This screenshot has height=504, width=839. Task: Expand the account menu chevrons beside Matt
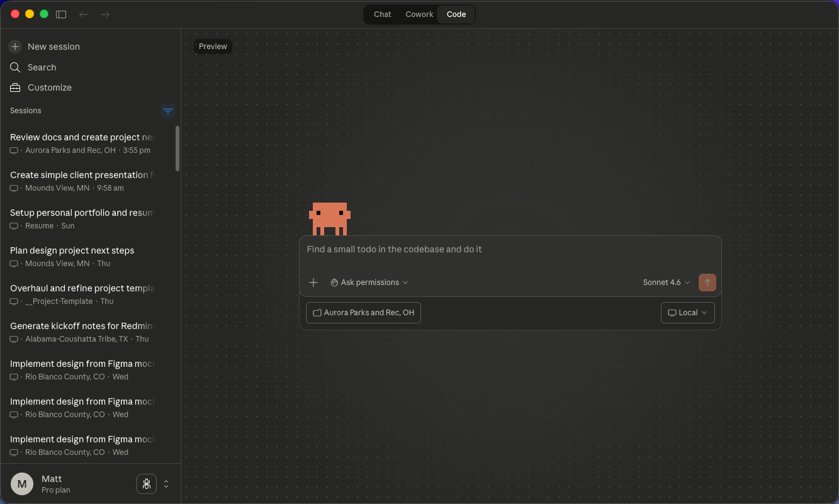(x=166, y=484)
